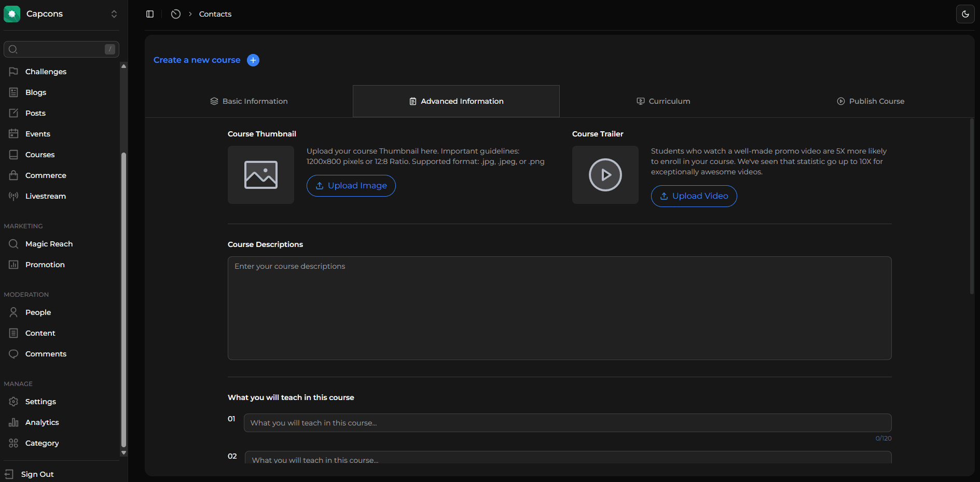Click the Upload Image button
This screenshot has width=980, height=482.
click(x=351, y=186)
